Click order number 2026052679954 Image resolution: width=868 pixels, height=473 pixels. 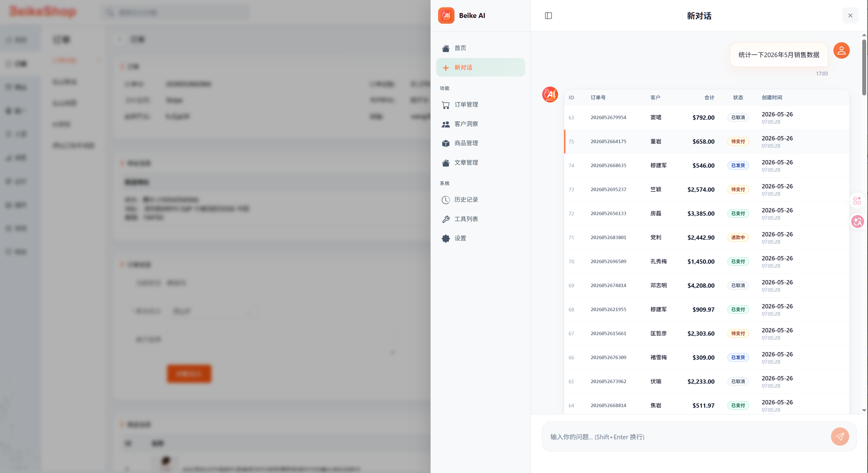(x=608, y=117)
